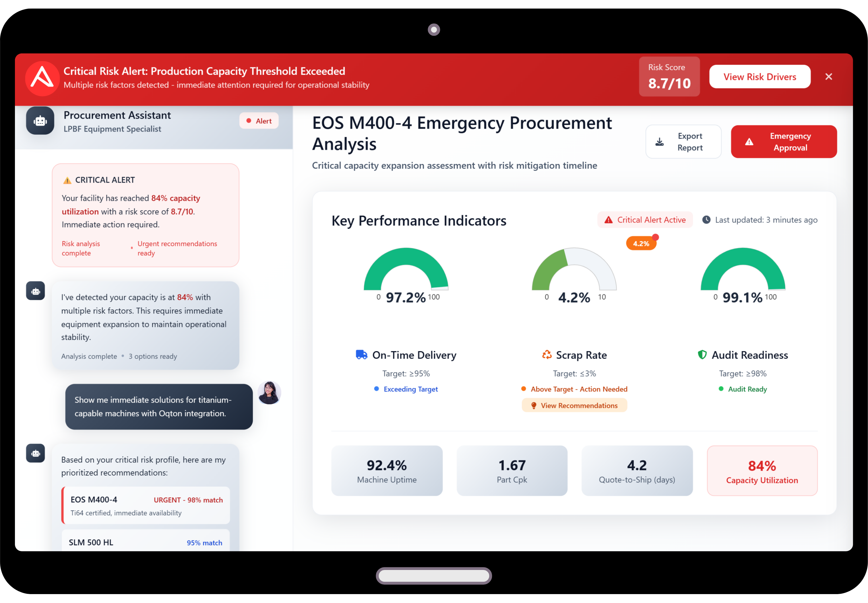Click the Procurement Assistant robot avatar
Viewport: 868px width, 603px height.
[40, 121]
